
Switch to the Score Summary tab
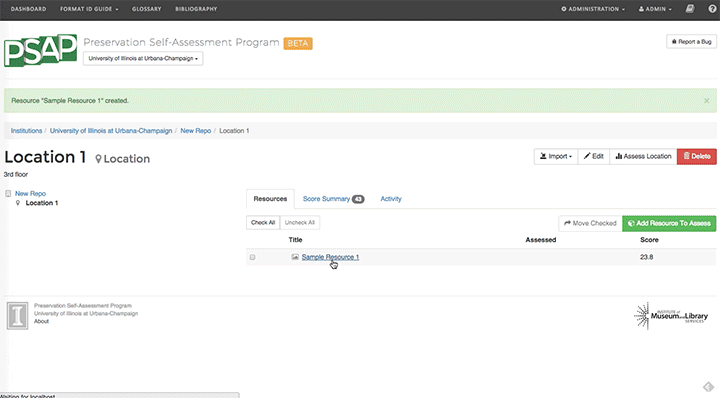tap(333, 199)
